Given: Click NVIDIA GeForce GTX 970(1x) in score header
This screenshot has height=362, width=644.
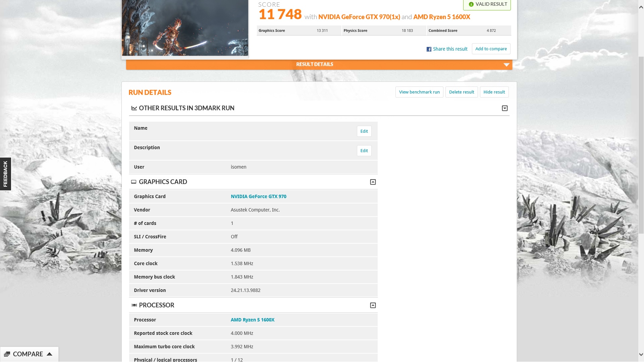Looking at the screenshot, I should (359, 17).
